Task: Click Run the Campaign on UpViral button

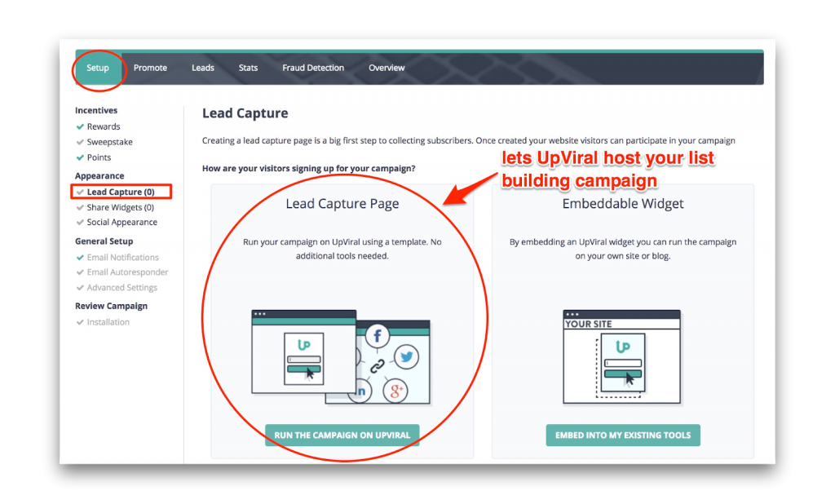Action: click(342, 435)
